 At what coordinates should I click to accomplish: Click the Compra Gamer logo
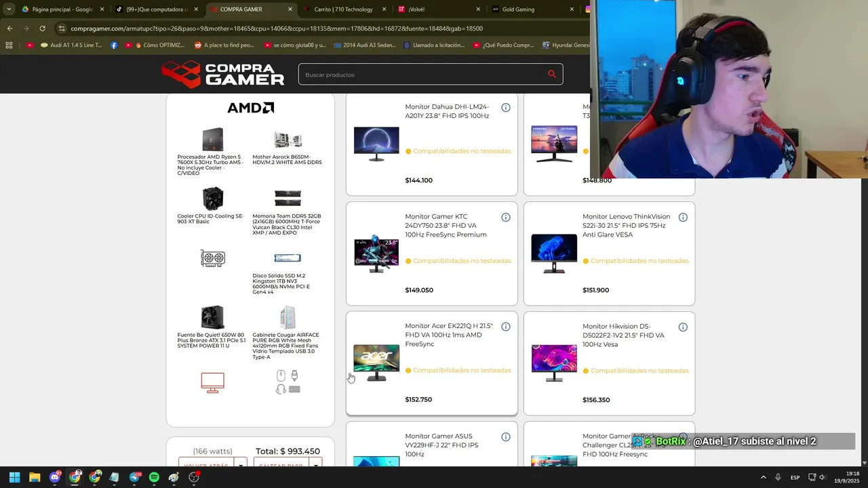pyautogui.click(x=222, y=75)
